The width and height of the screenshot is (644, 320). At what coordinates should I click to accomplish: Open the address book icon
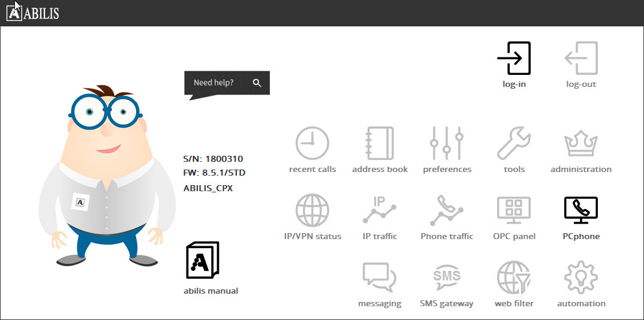380,143
